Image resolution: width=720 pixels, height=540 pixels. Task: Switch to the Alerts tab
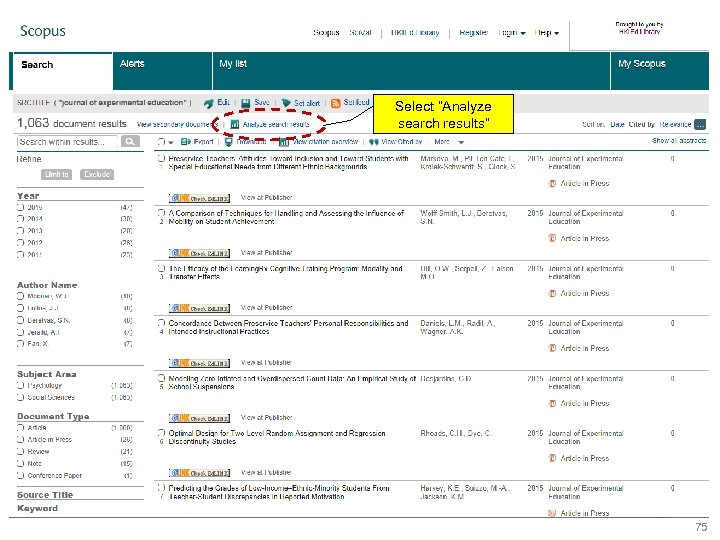tap(163, 71)
